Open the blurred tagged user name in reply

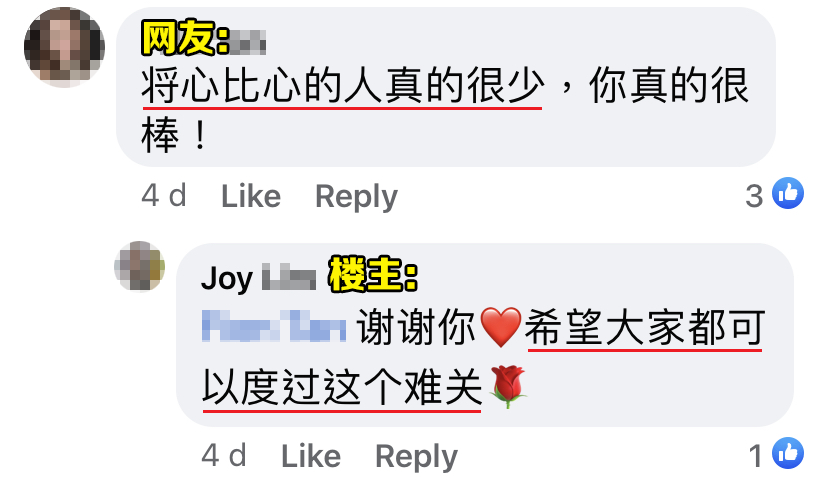274,326
